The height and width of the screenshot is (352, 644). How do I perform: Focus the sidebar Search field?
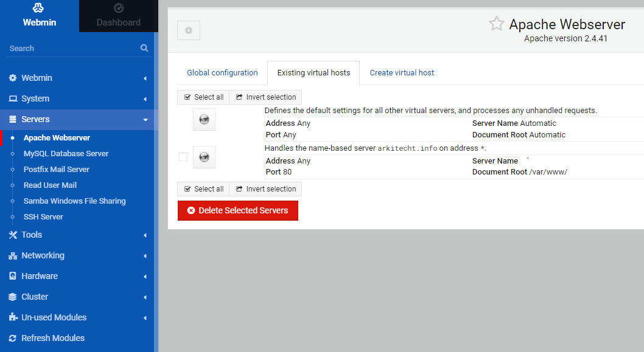click(x=74, y=48)
